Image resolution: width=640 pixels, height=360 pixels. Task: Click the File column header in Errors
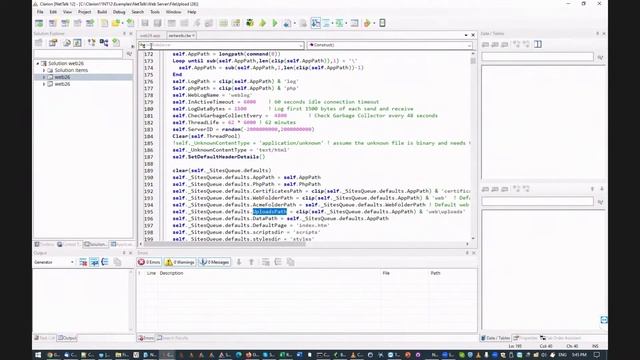click(386, 273)
